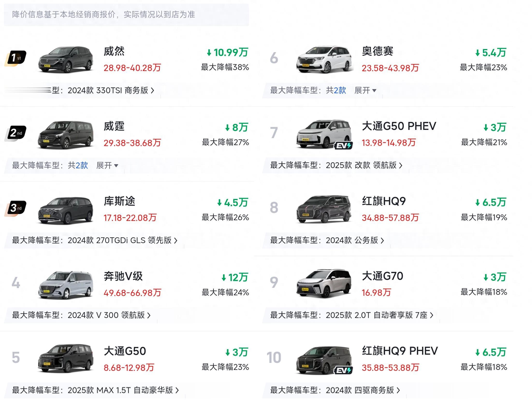The height and width of the screenshot is (402, 532).
Task: Click the 奥德赛 white car thumbnail
Action: [324, 59]
